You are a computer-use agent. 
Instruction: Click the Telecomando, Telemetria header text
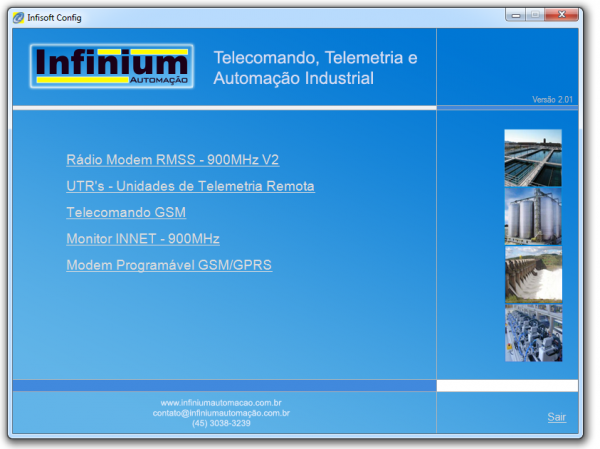(315, 58)
